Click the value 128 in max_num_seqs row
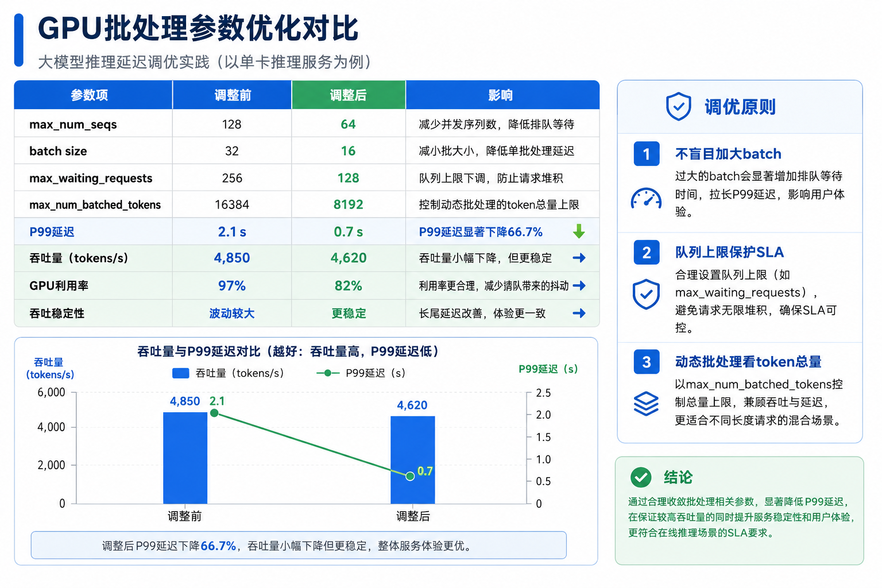The width and height of the screenshot is (882, 588). (x=232, y=125)
